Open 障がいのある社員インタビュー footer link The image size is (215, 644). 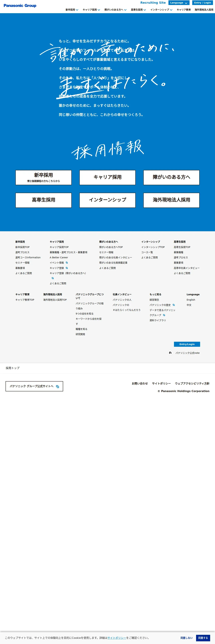point(116,257)
